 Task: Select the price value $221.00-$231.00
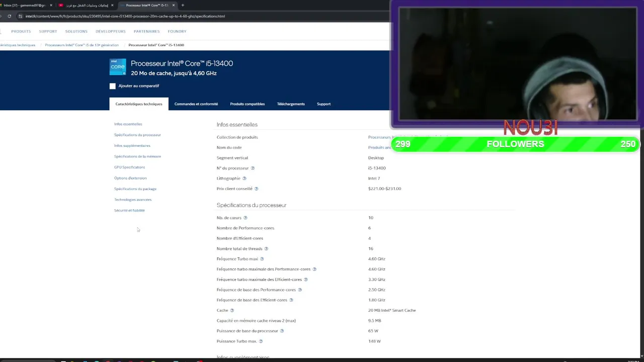(x=384, y=189)
